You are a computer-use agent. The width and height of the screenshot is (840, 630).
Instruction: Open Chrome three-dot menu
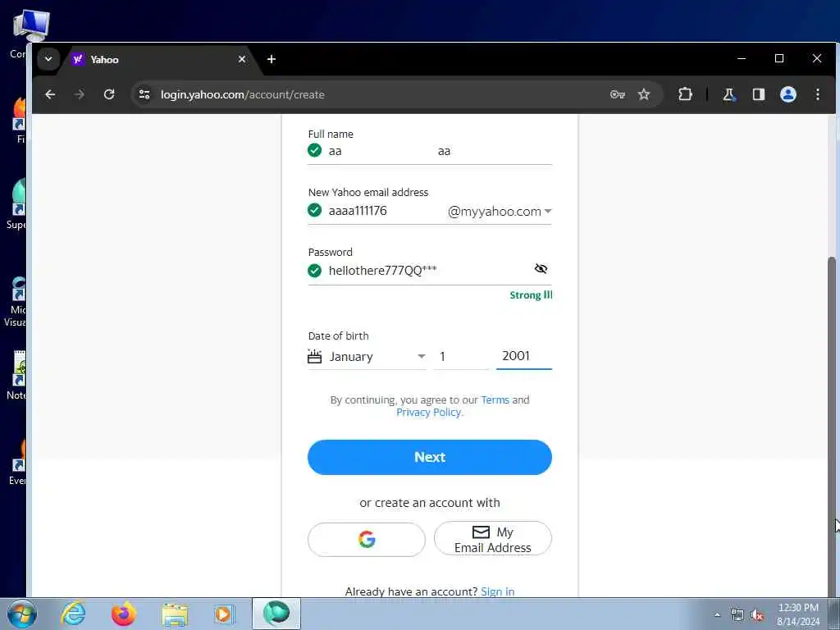click(x=817, y=94)
